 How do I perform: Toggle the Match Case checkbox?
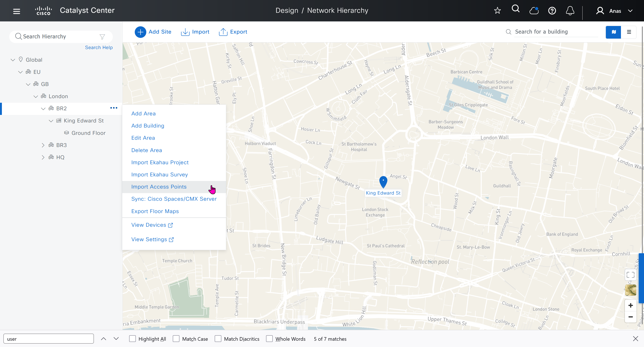[176, 339]
